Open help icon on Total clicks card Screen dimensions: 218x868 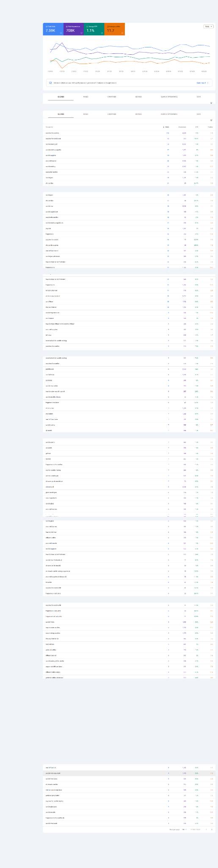[61, 33]
